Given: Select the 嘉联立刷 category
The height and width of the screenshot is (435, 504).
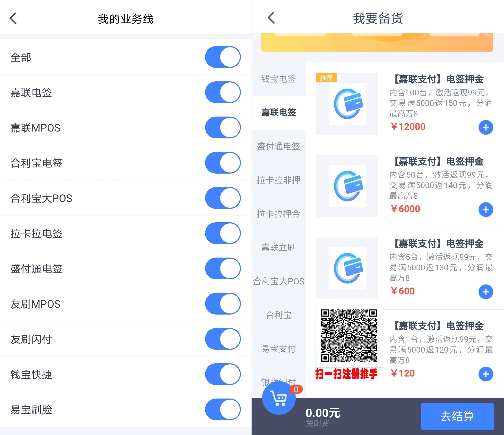Looking at the screenshot, I should 278,248.
